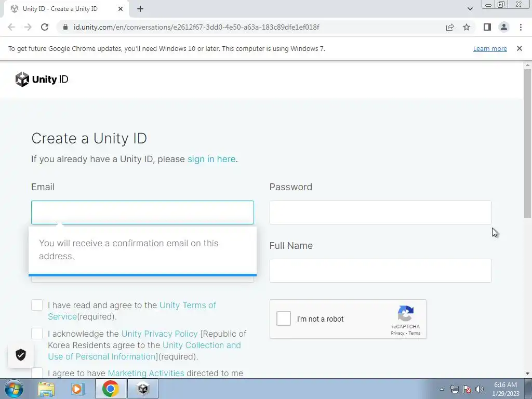
Task: Click the network tray icon
Action: point(454,389)
